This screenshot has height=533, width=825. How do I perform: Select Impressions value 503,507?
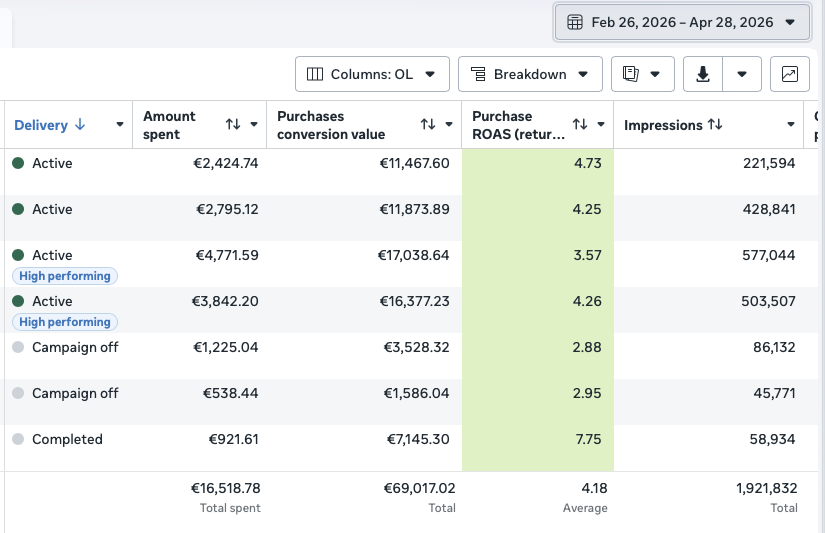(768, 301)
